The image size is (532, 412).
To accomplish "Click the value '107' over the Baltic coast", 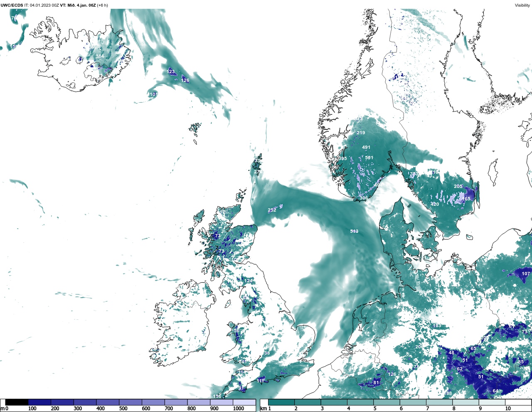I will 526,274.
